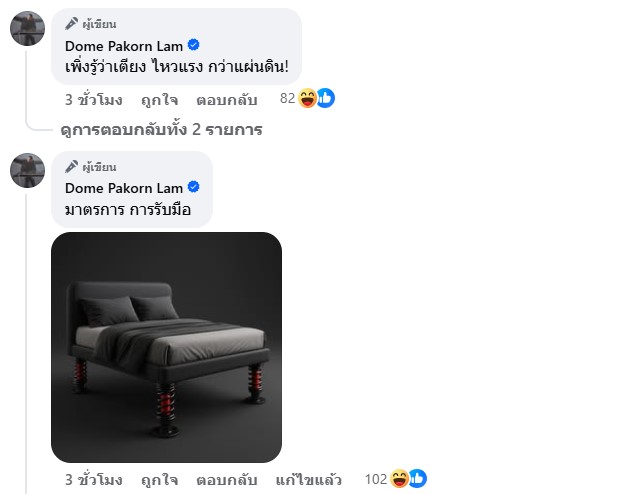Viewport: 630px width, 494px height.
Task: Like bed image comment using ถูกใจ
Action: pos(159,480)
